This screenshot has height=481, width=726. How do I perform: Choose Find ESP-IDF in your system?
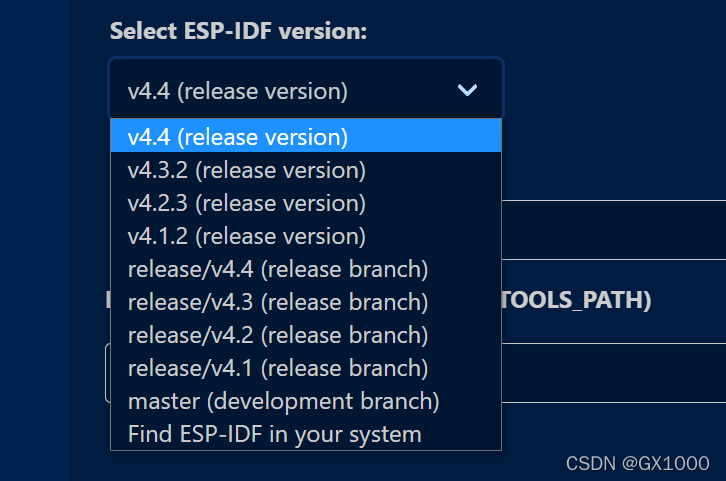306,434
